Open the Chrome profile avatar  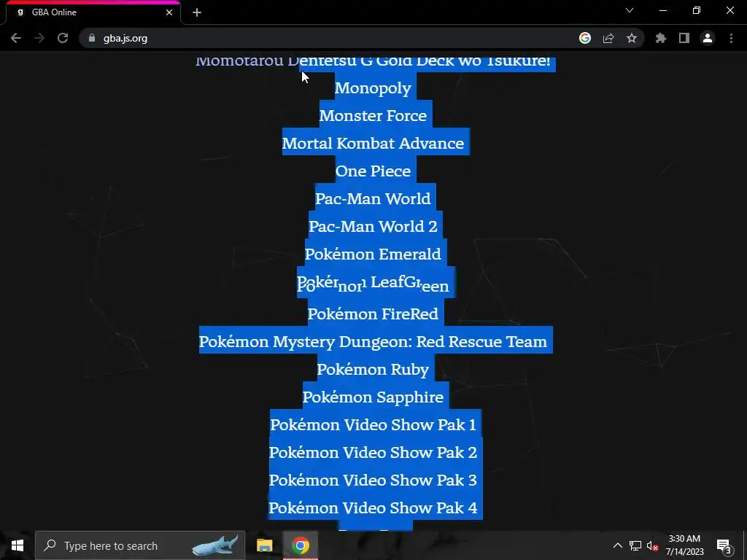pyautogui.click(x=708, y=38)
